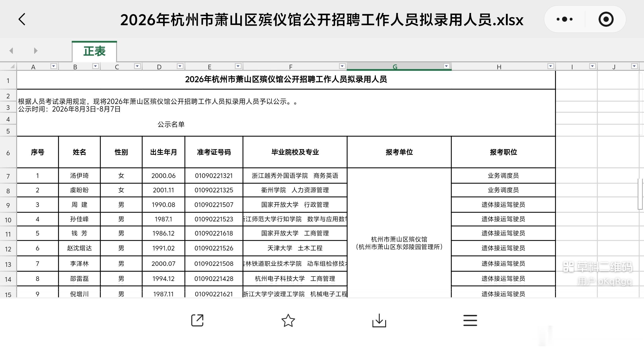Viewport: 644px width, 352px height.
Task: Download the file using download icon
Action: click(379, 321)
